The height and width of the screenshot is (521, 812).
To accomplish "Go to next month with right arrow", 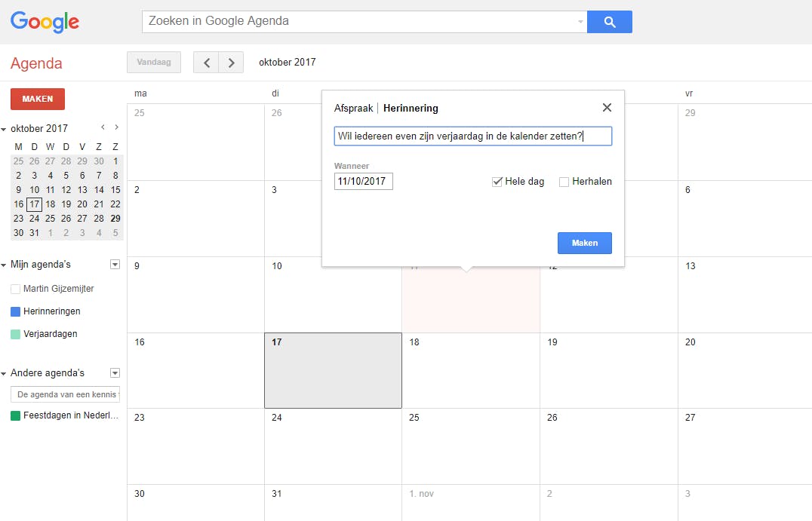I will tap(232, 63).
